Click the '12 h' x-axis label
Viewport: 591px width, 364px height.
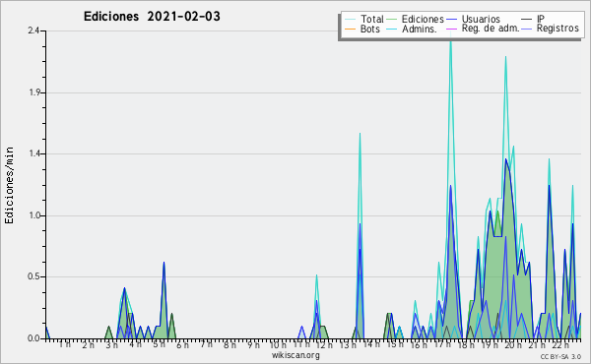click(x=324, y=345)
